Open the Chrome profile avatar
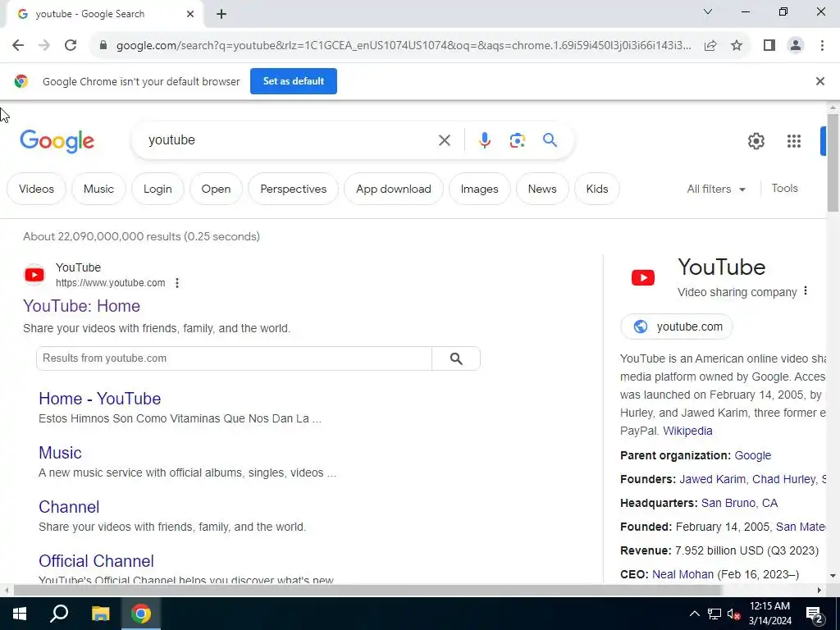The height and width of the screenshot is (630, 840). click(796, 46)
